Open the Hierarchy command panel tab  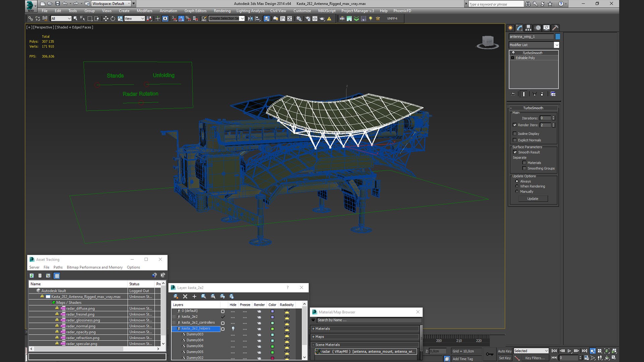click(x=528, y=28)
